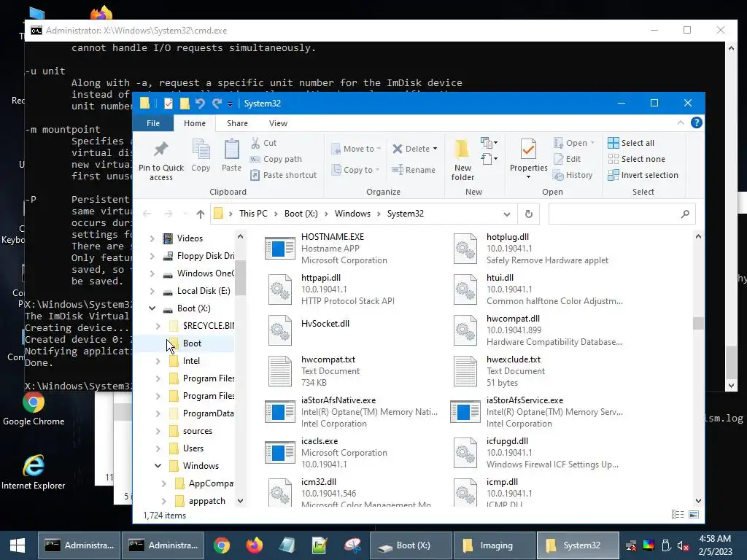Open Windows Start menu
The height and width of the screenshot is (560, 747).
coord(18,545)
